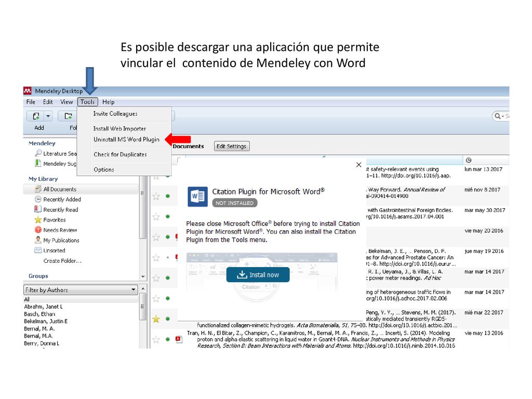Select Install Web Importer
This screenshot has width=532, height=399.
pos(119,129)
